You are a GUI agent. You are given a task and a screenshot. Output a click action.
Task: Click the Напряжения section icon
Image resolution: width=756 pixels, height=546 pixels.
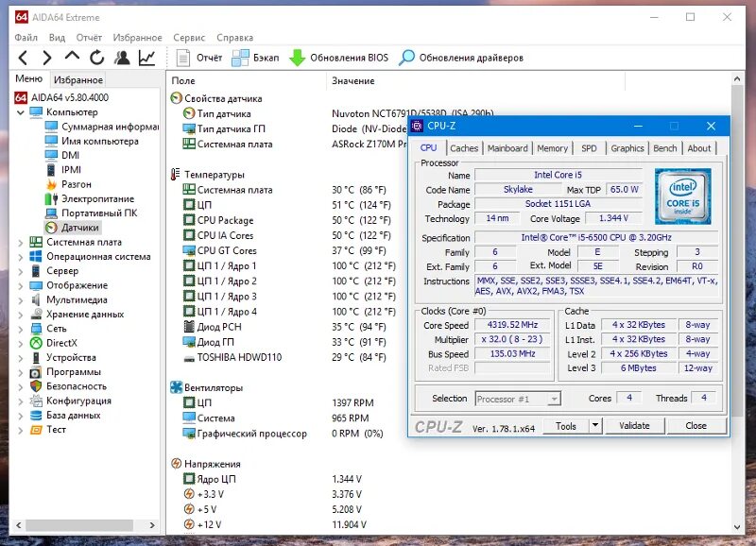[176, 464]
